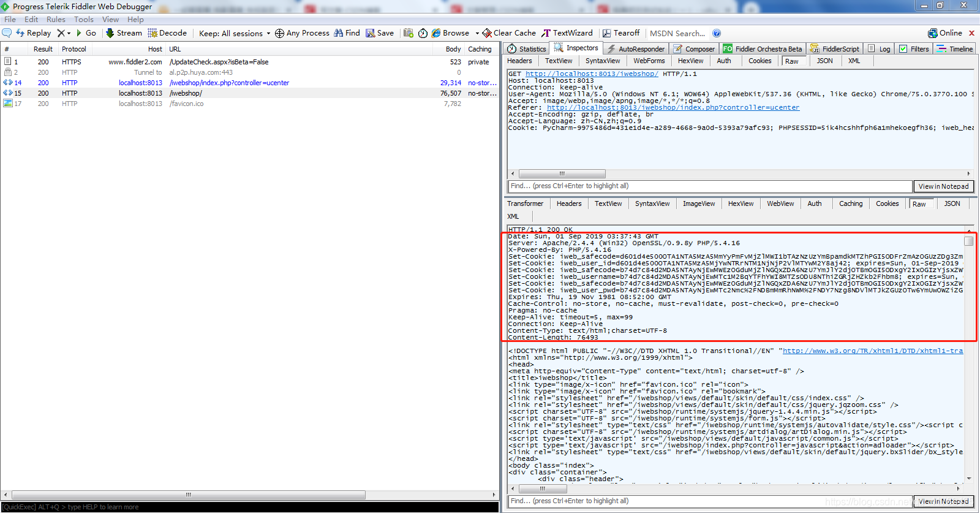Select response XML tab
The image size is (980, 513).
pyautogui.click(x=513, y=216)
